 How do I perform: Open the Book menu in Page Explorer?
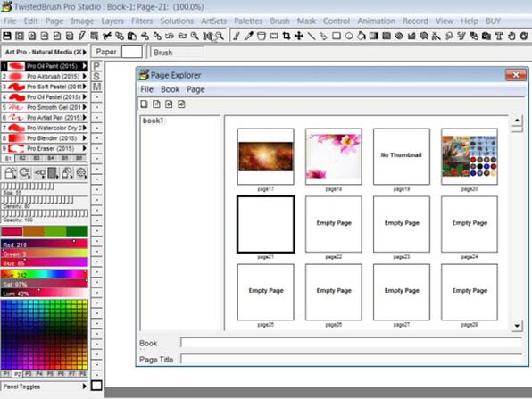point(170,89)
